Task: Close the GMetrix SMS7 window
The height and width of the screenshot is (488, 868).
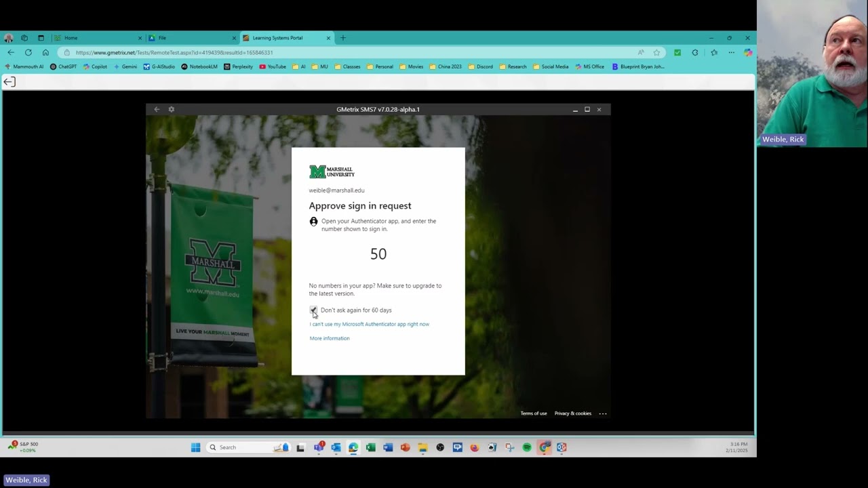Action: (599, 109)
